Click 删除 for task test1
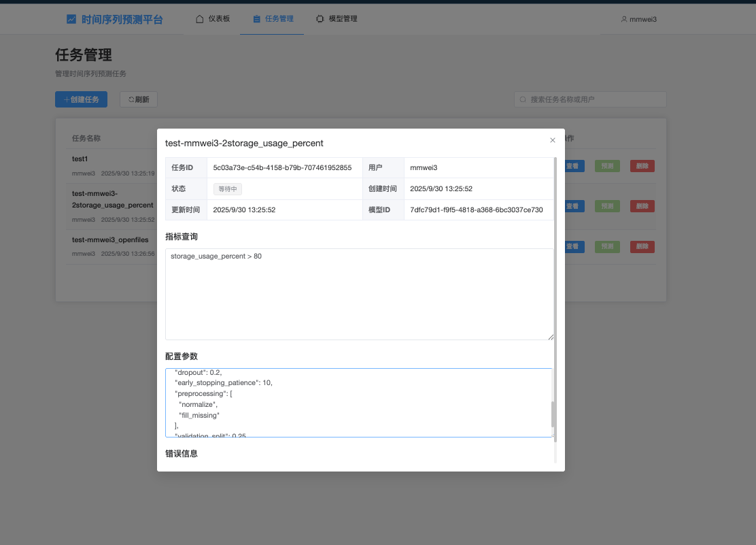Screen dimensions: 756x545 642,166
